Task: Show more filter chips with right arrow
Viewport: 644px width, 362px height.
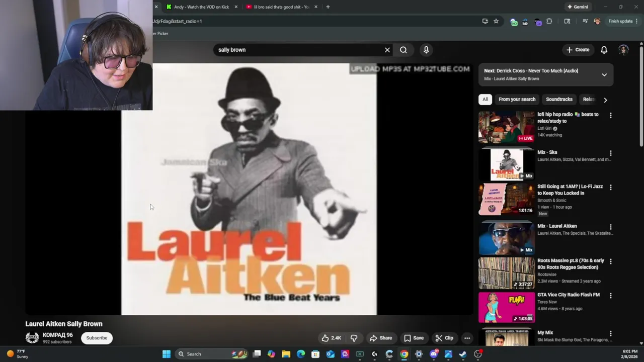Action: (x=605, y=100)
